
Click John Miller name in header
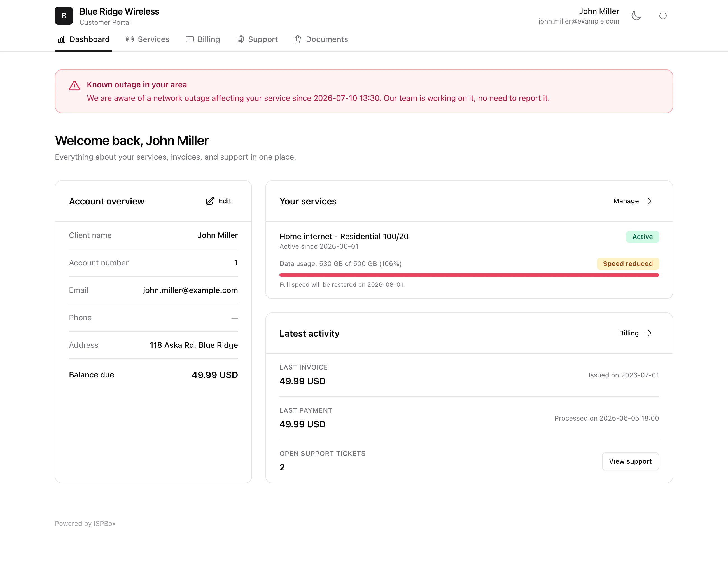tap(599, 11)
